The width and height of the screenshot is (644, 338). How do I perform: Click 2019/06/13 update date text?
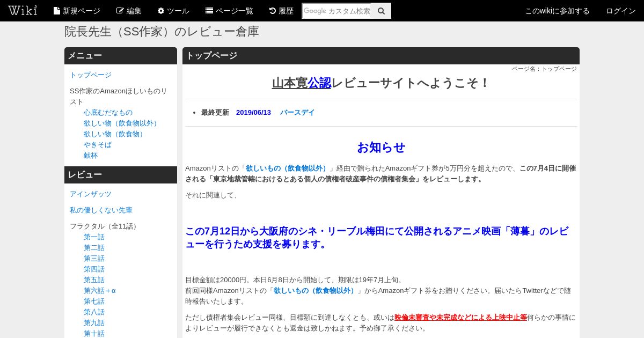(253, 113)
